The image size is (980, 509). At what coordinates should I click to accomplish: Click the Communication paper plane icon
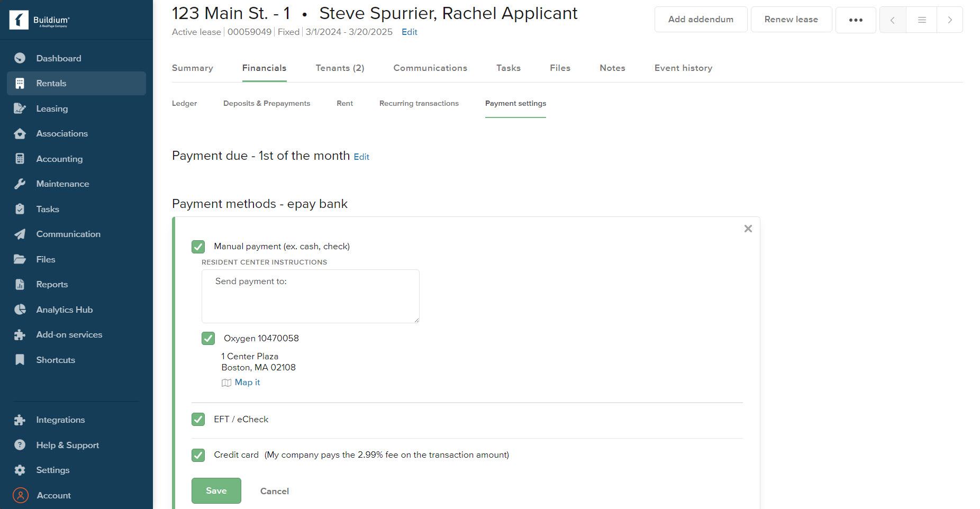point(20,234)
